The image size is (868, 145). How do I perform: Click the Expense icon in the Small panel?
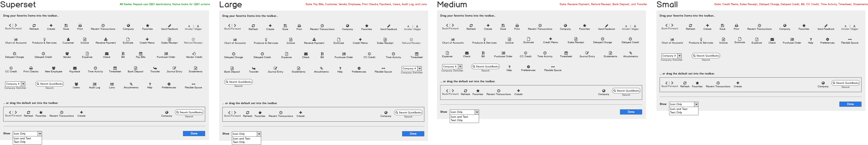tap(756, 39)
